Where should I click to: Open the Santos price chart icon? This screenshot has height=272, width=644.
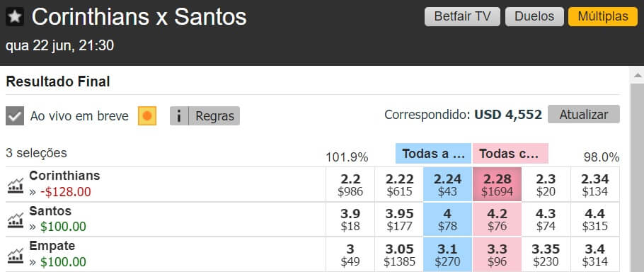(x=16, y=220)
